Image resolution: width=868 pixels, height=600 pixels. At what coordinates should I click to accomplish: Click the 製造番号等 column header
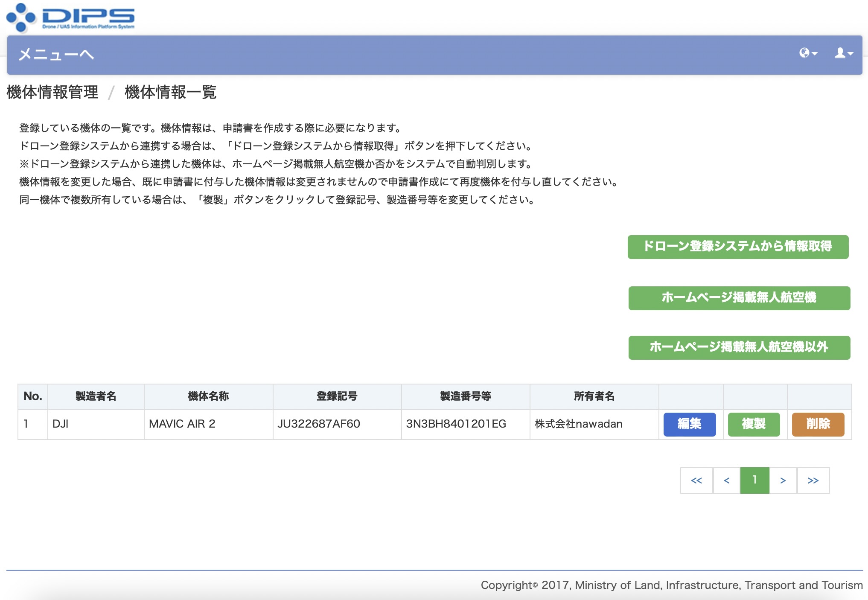(x=466, y=396)
